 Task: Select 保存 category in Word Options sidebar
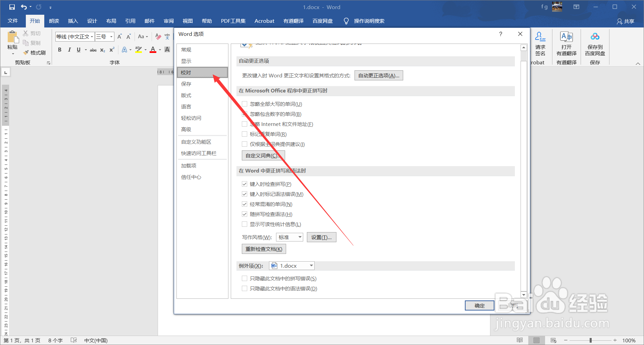point(202,84)
